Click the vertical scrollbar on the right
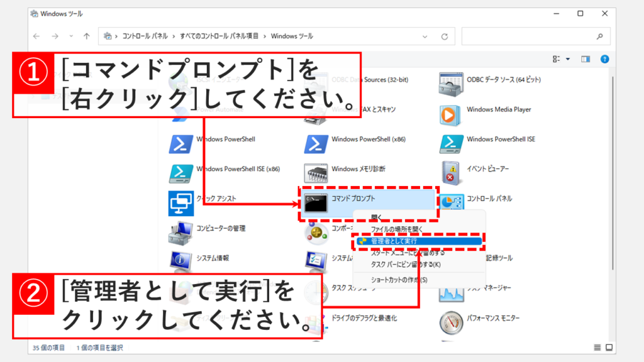The height and width of the screenshot is (362, 644). [x=613, y=172]
